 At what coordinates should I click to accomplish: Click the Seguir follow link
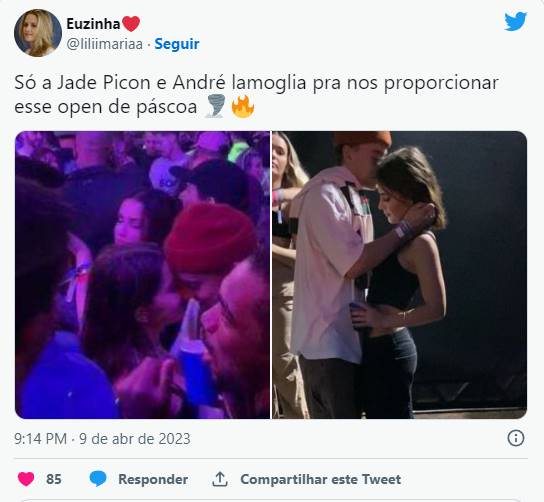tap(177, 44)
